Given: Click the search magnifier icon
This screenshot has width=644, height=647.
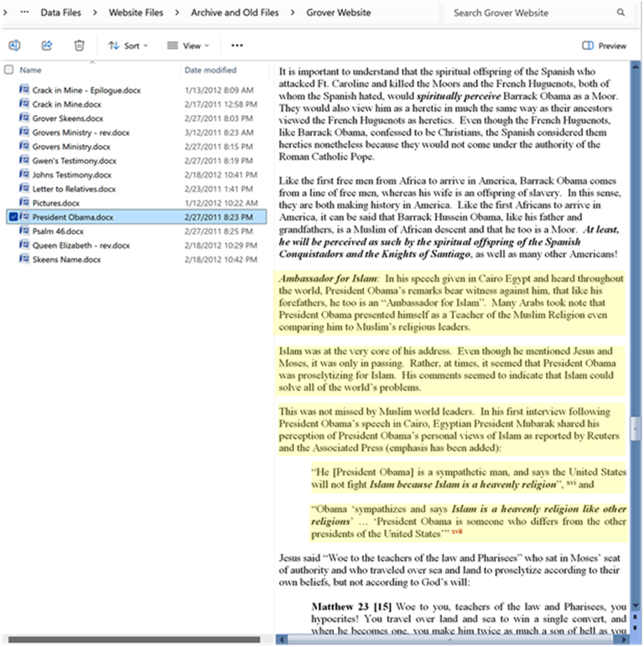Looking at the screenshot, I should point(621,13).
